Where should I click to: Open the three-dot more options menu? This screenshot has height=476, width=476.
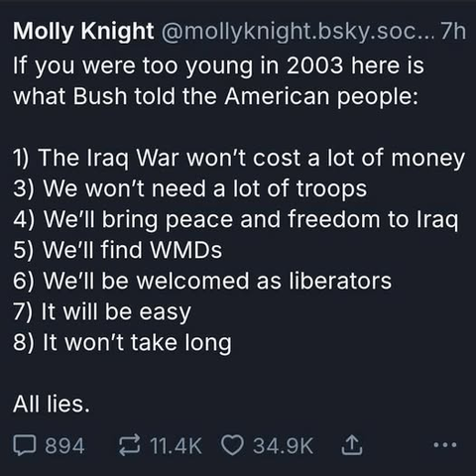click(x=445, y=445)
